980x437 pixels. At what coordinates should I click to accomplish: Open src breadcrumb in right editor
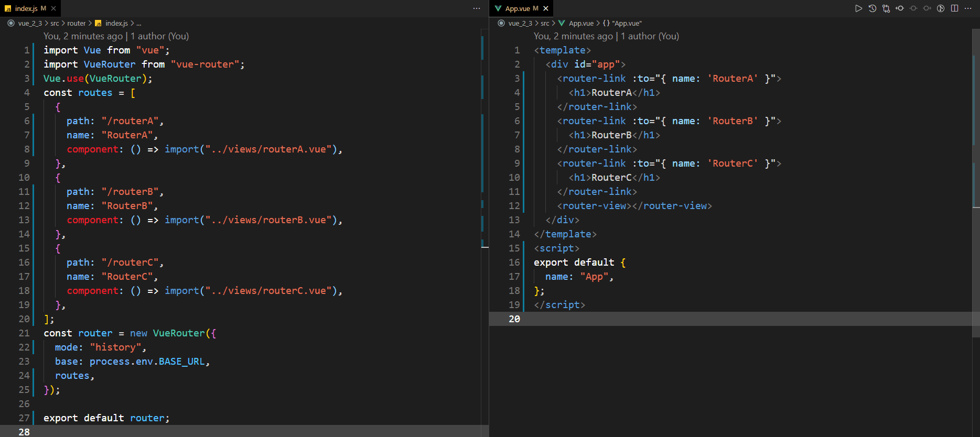coord(545,23)
